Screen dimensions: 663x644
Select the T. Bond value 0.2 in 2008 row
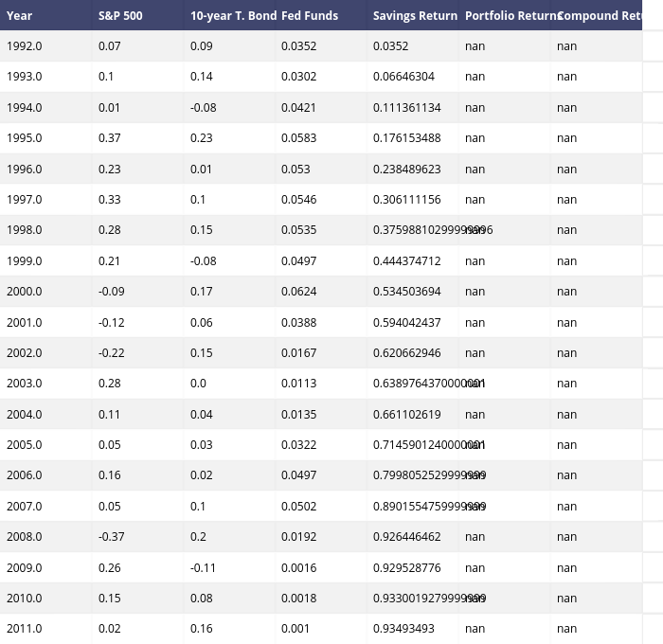click(198, 537)
